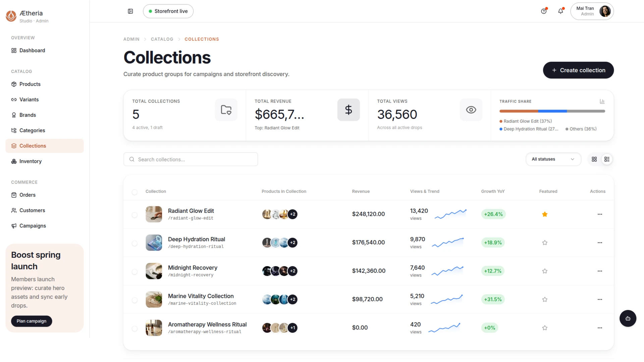Viewport: 644px width, 362px height.
Task: Open actions menu for Deep Hydration Ritual
Action: coord(600,243)
